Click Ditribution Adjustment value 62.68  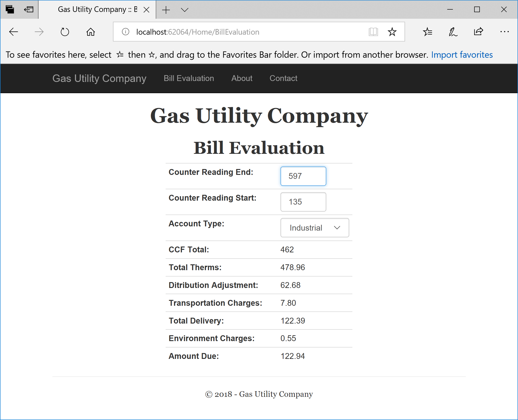click(290, 285)
